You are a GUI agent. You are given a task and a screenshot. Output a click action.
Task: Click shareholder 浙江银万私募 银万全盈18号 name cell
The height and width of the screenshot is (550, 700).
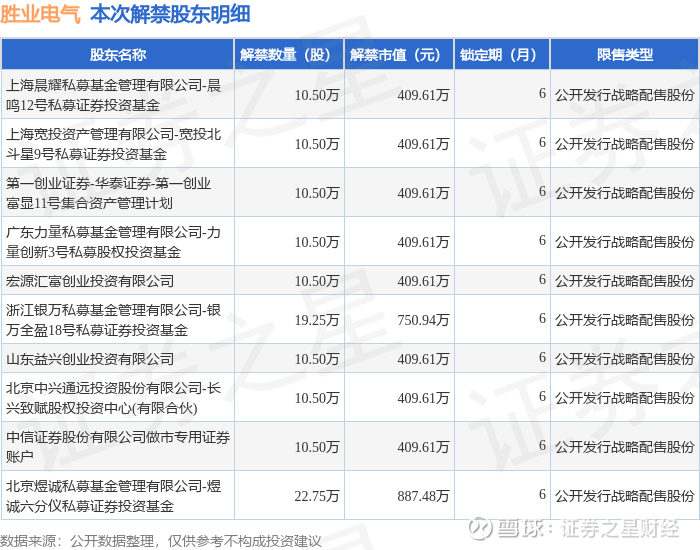(x=118, y=320)
